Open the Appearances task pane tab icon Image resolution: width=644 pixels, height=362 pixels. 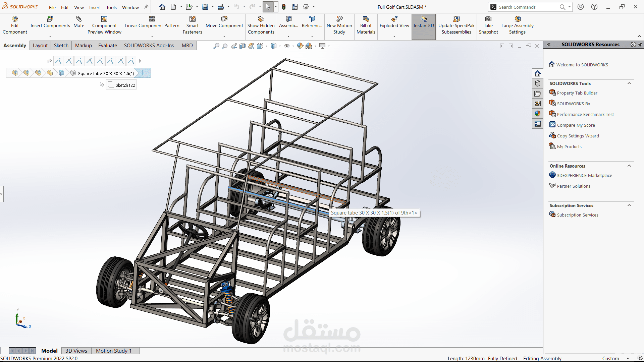tap(538, 114)
